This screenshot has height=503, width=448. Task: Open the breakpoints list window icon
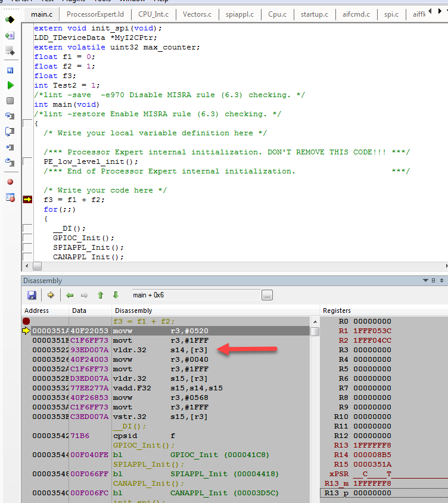10,197
